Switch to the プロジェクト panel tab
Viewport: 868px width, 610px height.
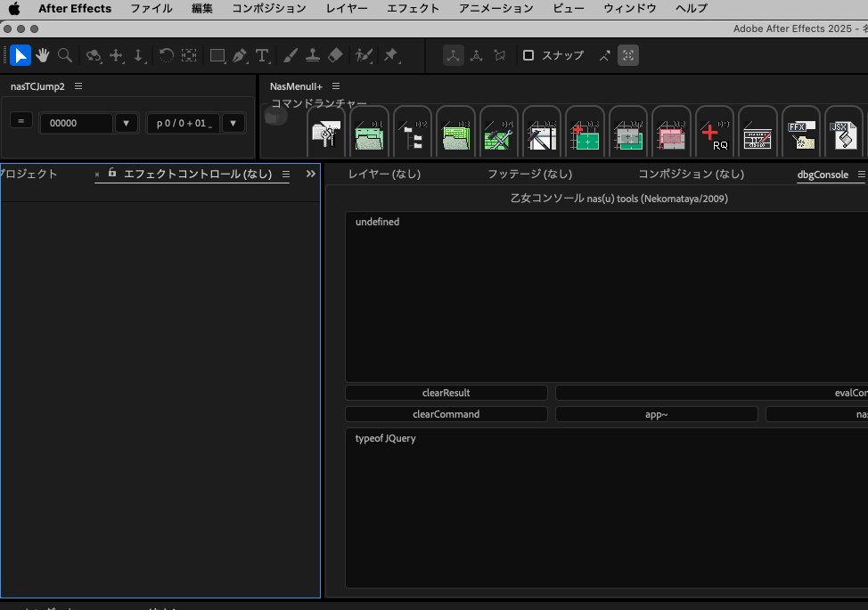[x=29, y=175]
